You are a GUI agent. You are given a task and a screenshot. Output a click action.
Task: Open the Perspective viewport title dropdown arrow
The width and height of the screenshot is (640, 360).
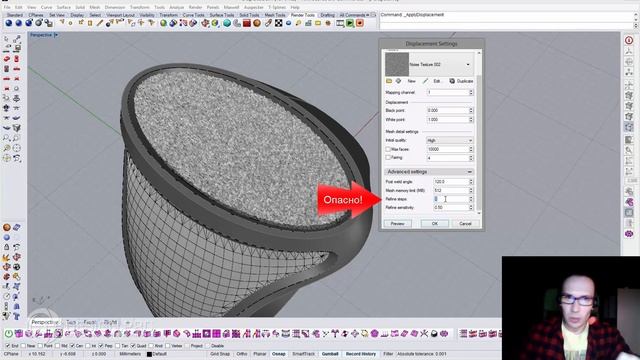56,35
